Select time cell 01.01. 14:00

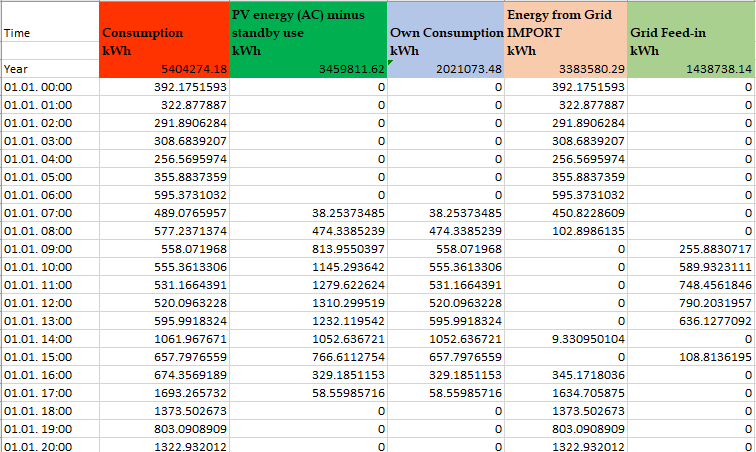pyautogui.click(x=50, y=339)
